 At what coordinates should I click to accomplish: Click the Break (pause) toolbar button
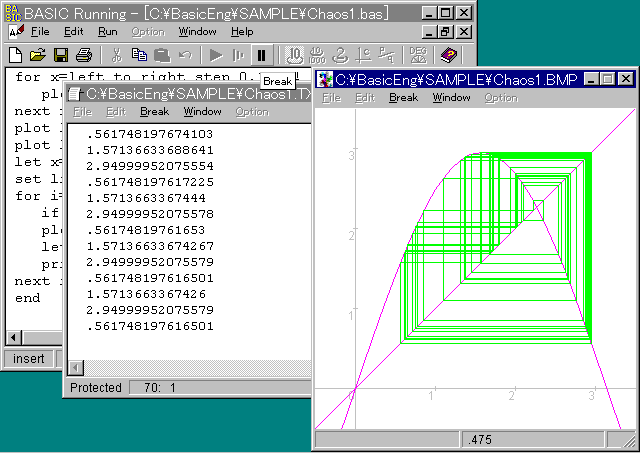click(x=262, y=55)
